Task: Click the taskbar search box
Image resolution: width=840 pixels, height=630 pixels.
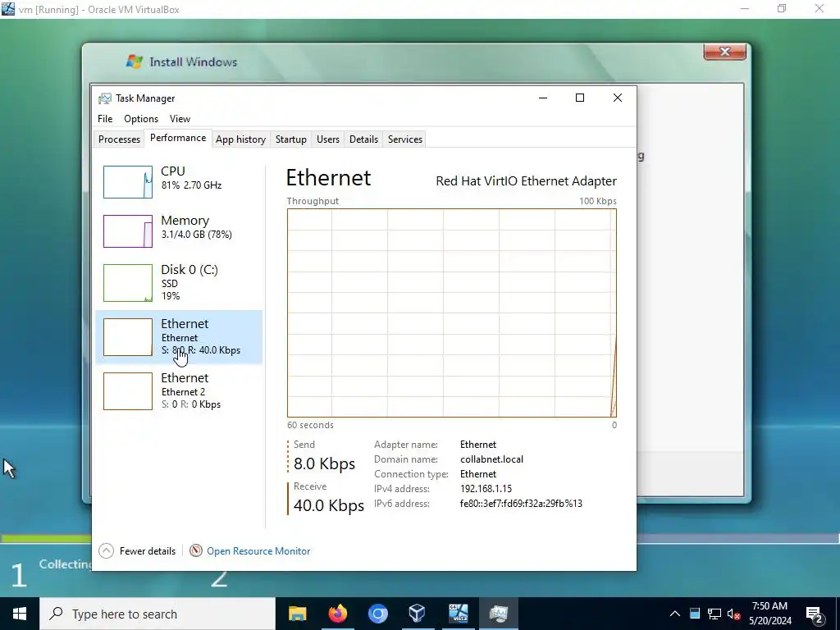Action: coord(157,614)
